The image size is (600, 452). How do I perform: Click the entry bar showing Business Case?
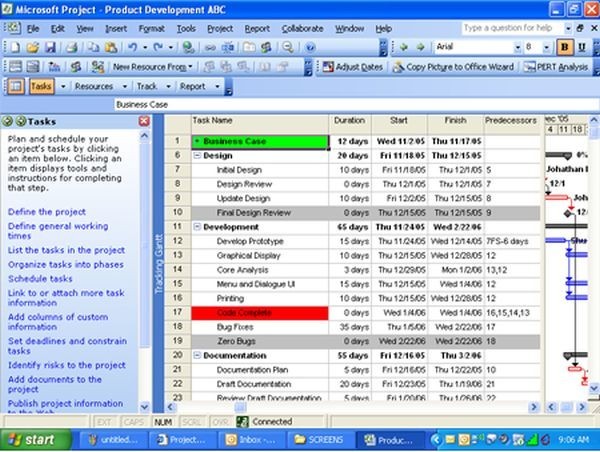click(x=356, y=104)
